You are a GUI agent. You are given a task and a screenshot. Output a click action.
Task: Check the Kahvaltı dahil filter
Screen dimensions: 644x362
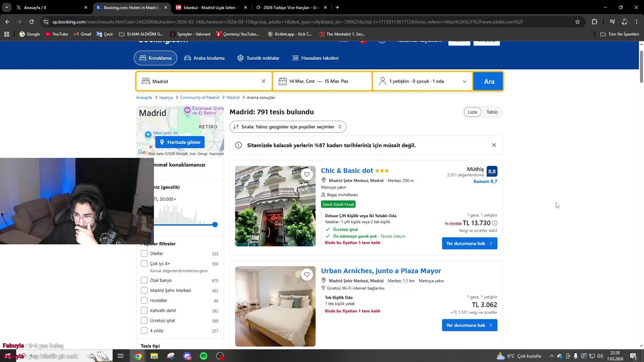(144, 310)
